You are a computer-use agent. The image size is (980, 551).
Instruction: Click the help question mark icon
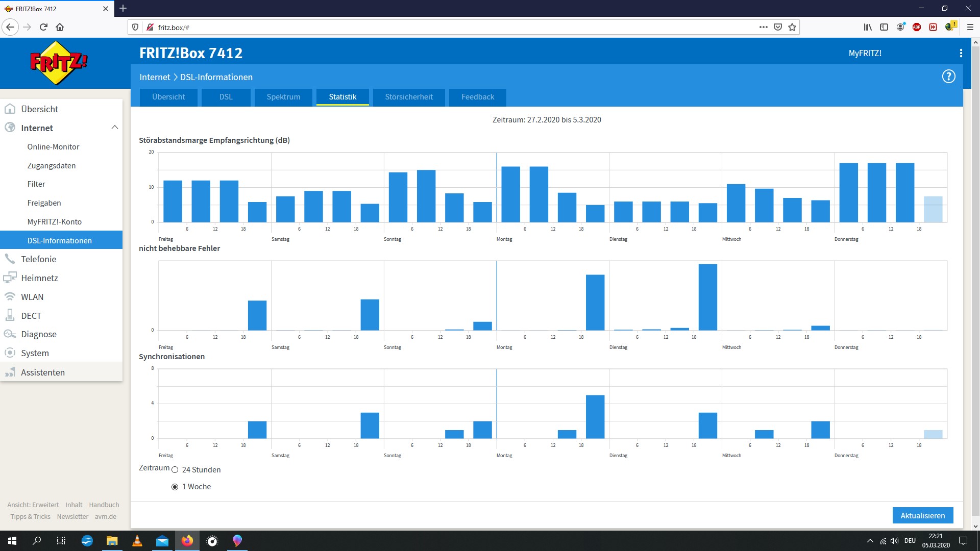tap(948, 77)
